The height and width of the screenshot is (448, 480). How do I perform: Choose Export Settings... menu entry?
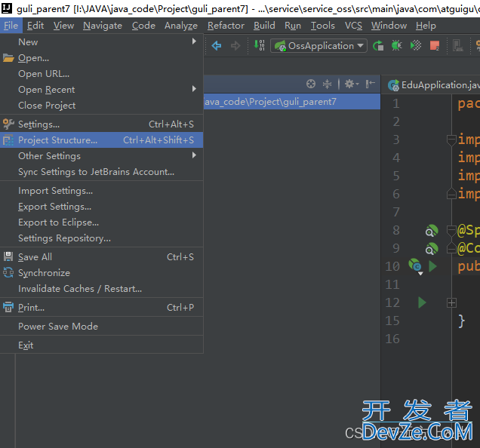102,207
